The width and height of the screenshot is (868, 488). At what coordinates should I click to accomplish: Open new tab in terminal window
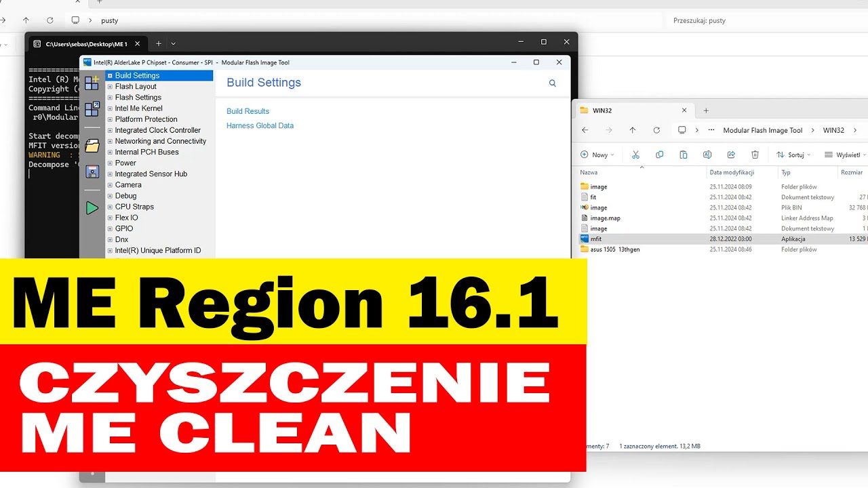[159, 43]
